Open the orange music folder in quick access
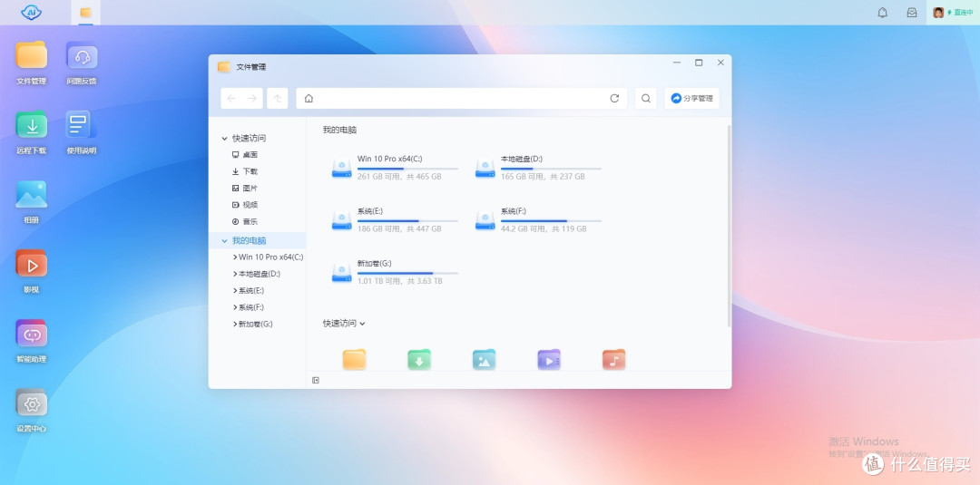The height and width of the screenshot is (485, 980). click(x=613, y=360)
